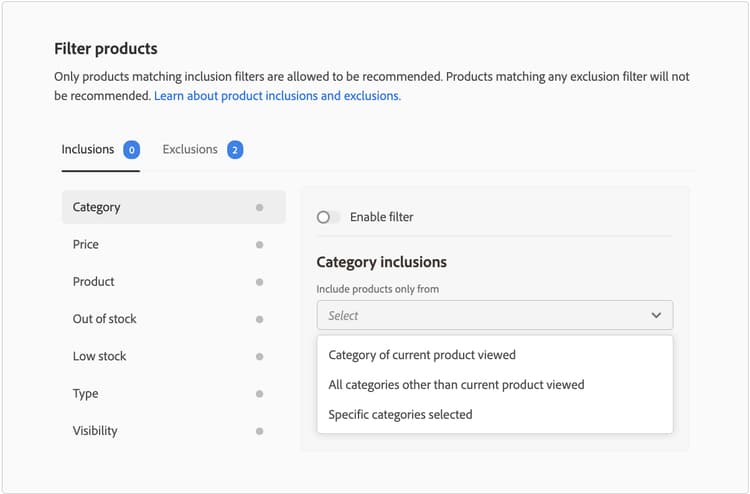Switch to the Exclusions tab
This screenshot has height=494, width=750.
[190, 150]
